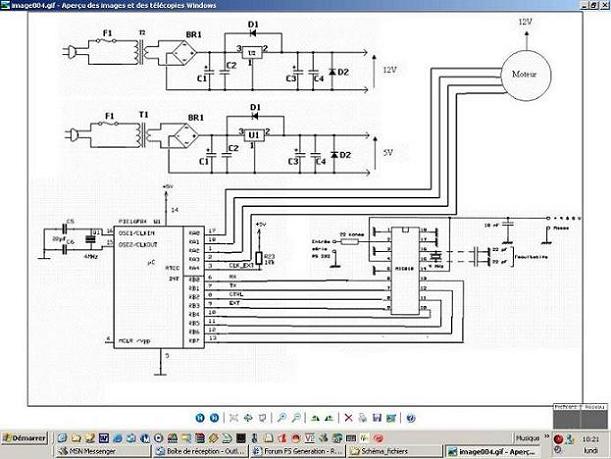
Task: Open the Démarrer start menu
Action: pos(24,438)
